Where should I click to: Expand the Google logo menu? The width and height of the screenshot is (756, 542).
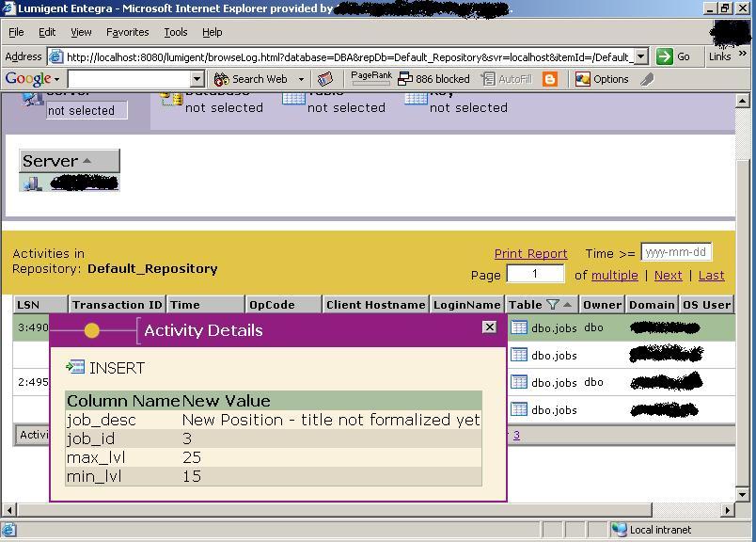coord(58,78)
